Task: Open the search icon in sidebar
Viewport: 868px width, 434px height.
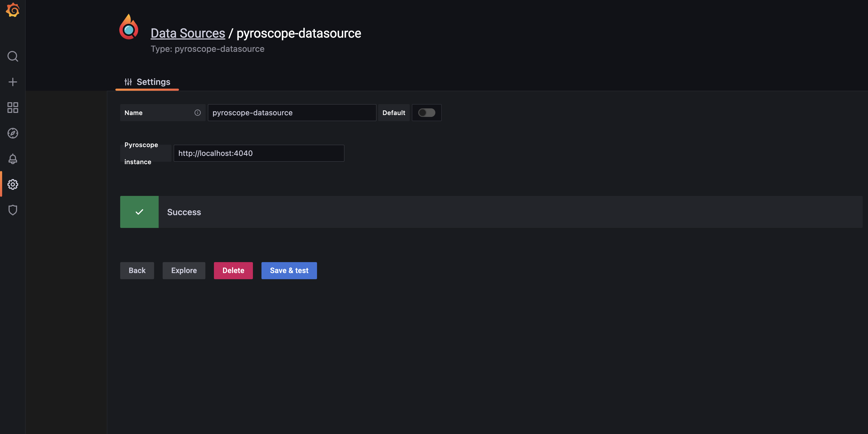Action: coord(13,56)
